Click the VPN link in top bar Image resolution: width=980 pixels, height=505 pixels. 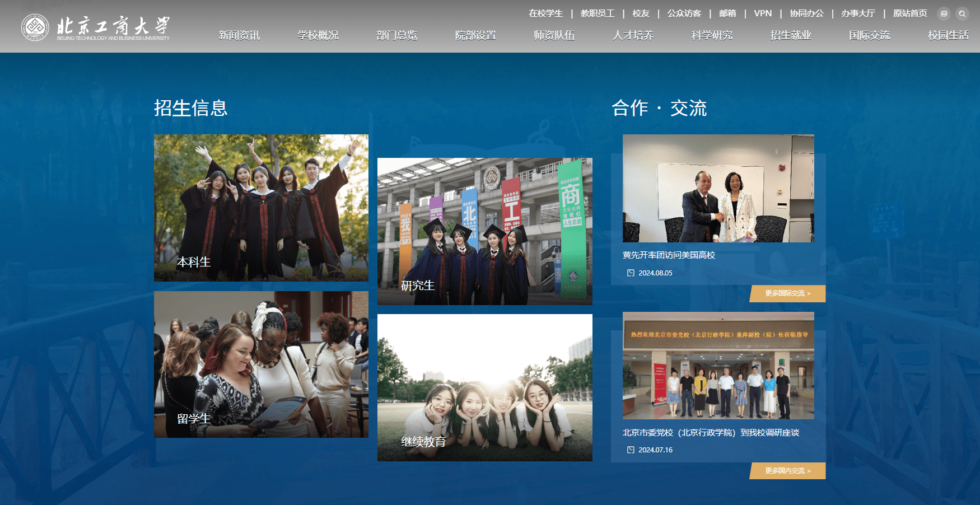pos(763,13)
